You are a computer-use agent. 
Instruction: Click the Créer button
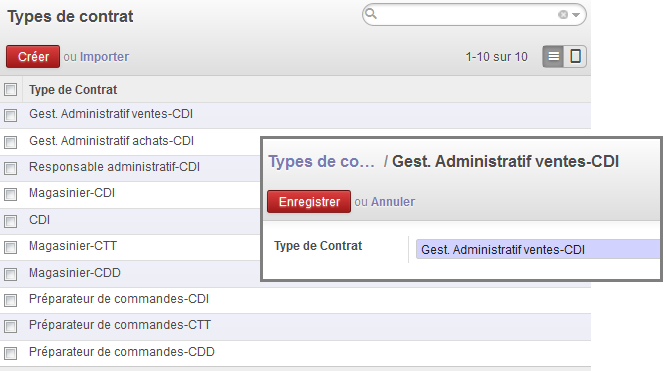click(33, 57)
